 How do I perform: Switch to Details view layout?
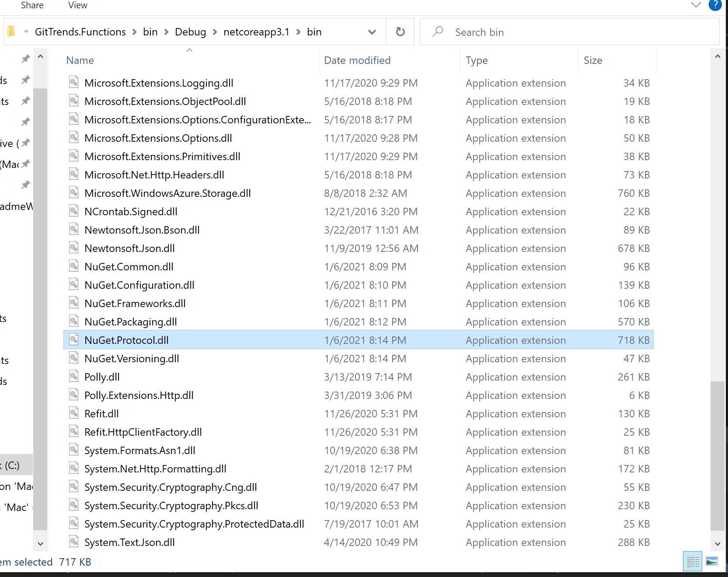pyautogui.click(x=693, y=561)
